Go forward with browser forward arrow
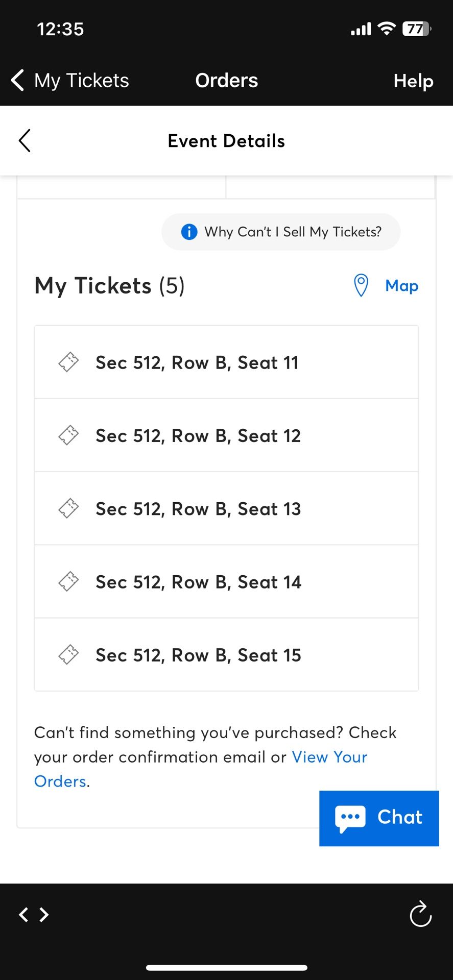 pos(44,914)
